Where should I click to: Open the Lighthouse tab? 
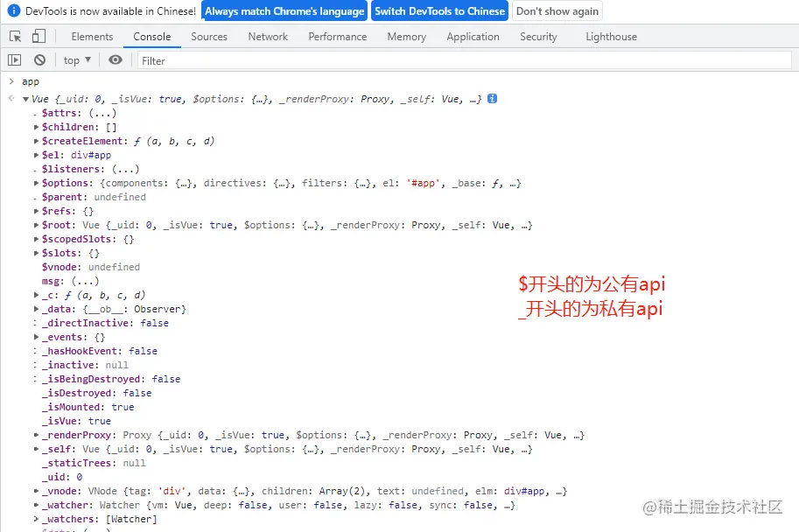612,37
